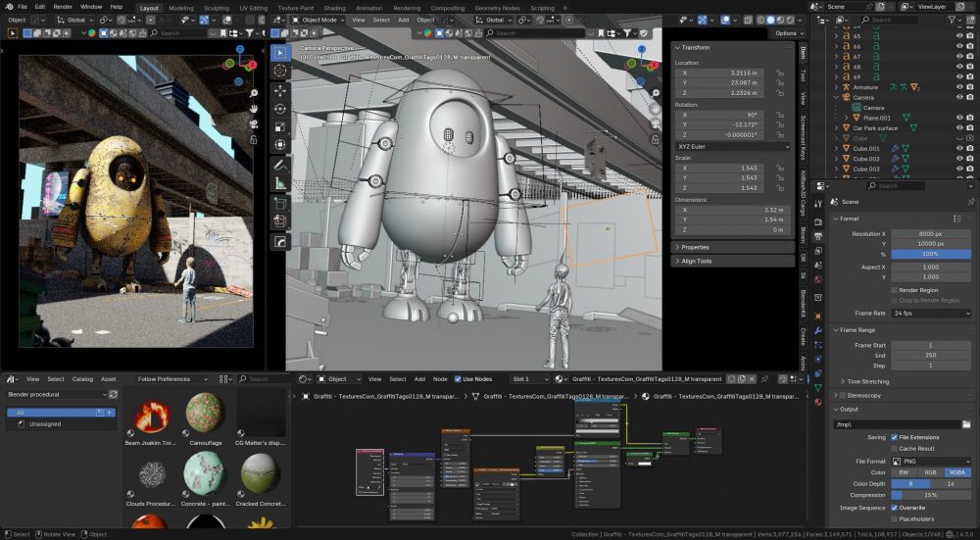Toggle the File Extensions checkbox
The height and width of the screenshot is (540, 980).
coord(895,437)
